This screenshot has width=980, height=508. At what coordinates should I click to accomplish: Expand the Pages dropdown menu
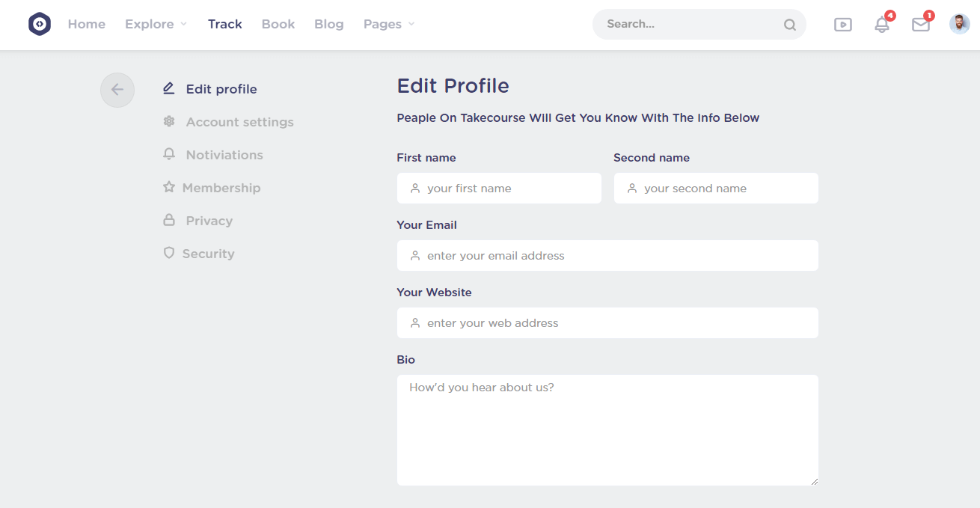388,24
